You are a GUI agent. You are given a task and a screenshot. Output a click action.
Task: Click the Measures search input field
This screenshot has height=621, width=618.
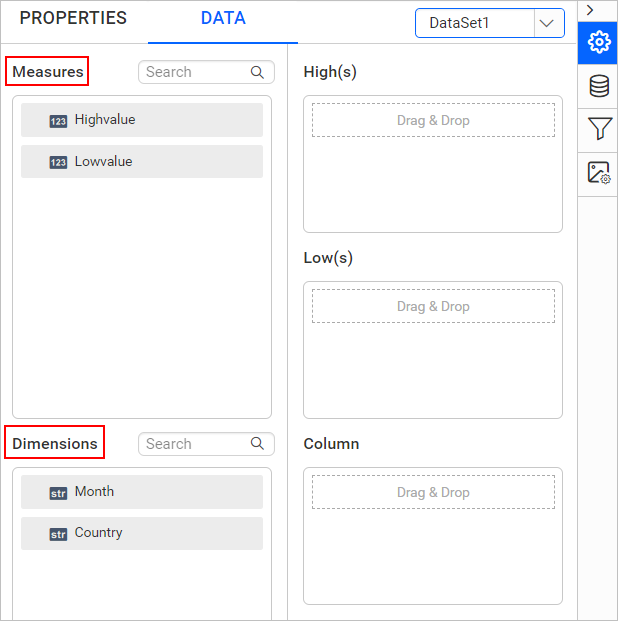click(x=194, y=72)
